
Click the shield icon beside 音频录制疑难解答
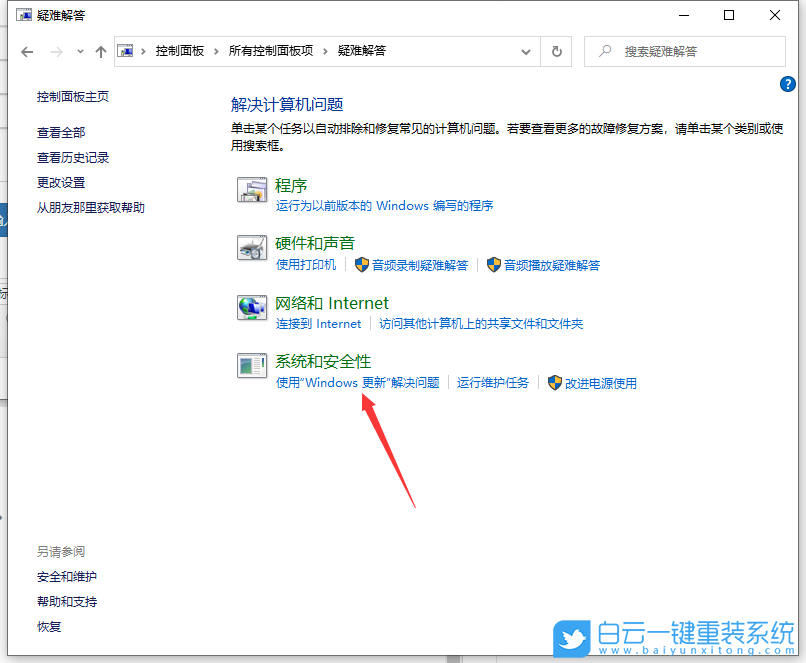click(362, 265)
